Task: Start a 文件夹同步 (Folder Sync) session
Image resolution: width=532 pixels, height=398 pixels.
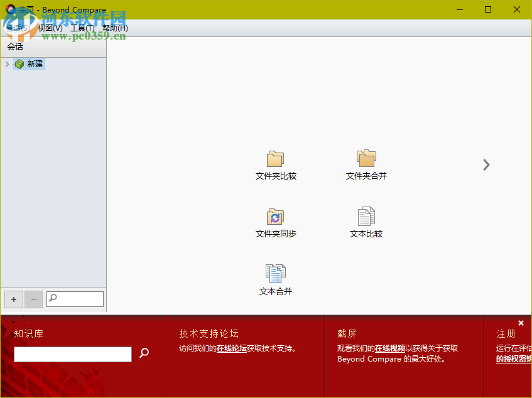Action: tap(274, 222)
